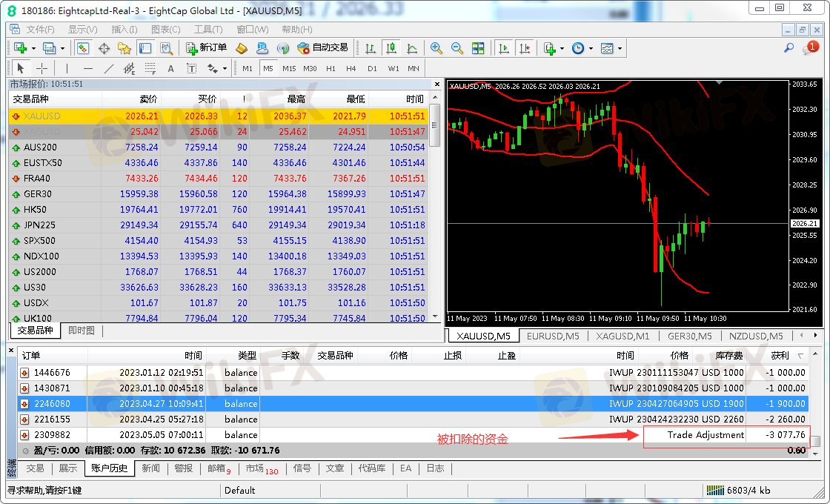
Task: Tile windows icon in toolbar
Action: (x=478, y=48)
